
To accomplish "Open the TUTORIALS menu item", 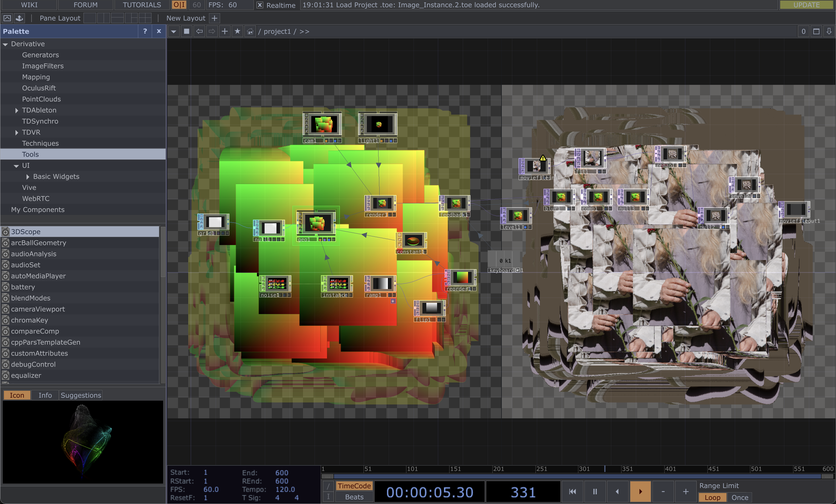I will click(142, 5).
